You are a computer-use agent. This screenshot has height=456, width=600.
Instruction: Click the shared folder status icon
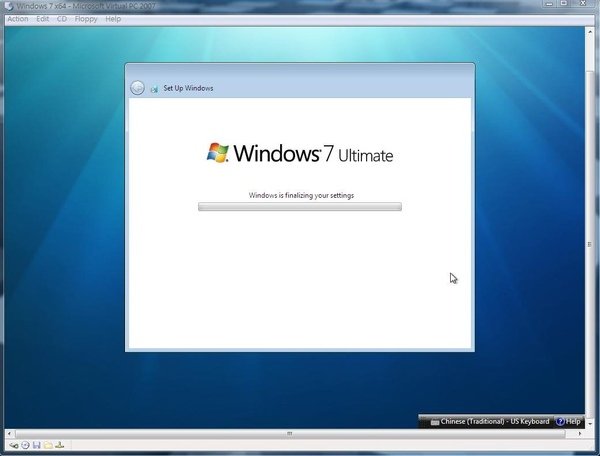click(48, 445)
